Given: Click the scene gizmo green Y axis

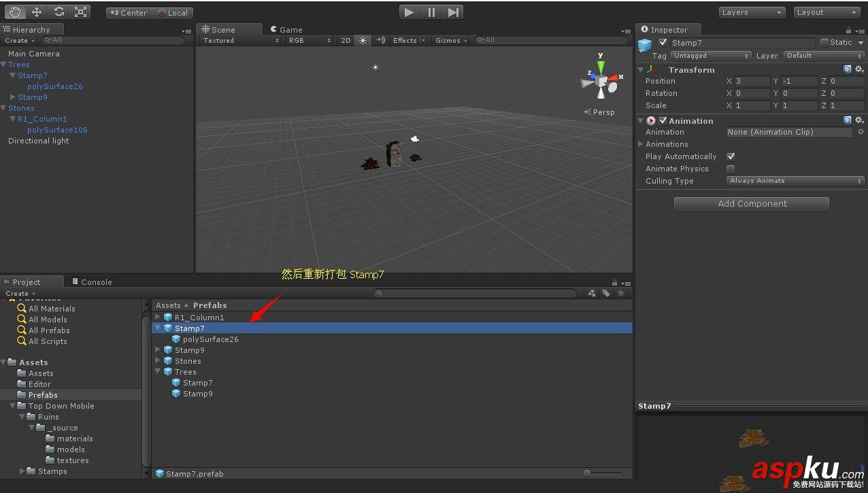Looking at the screenshot, I should [601, 65].
